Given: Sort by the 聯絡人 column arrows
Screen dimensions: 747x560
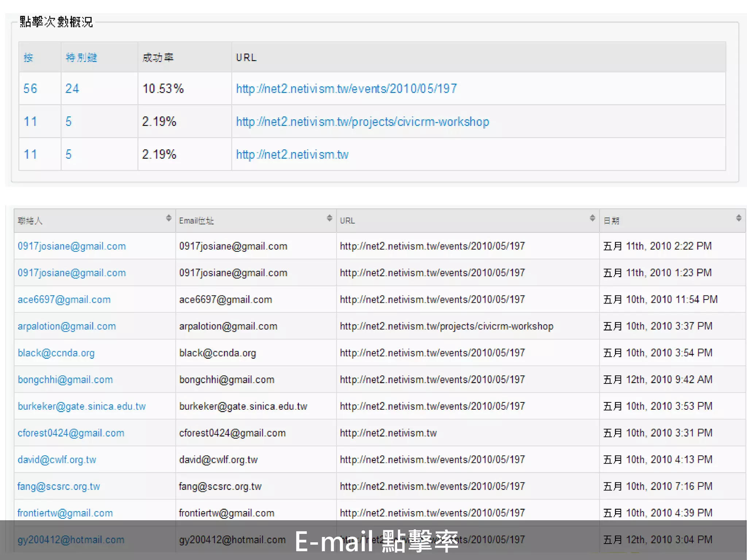Looking at the screenshot, I should pos(169,218).
